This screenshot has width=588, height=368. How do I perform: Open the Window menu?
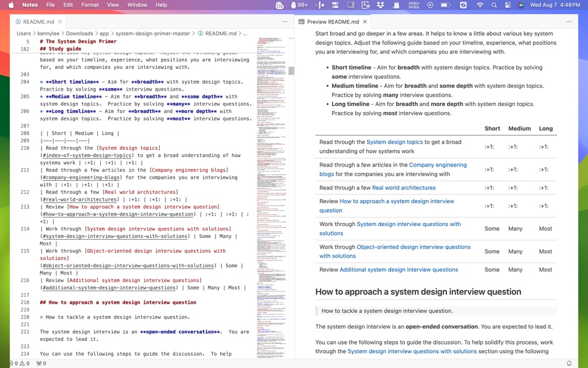137,5
